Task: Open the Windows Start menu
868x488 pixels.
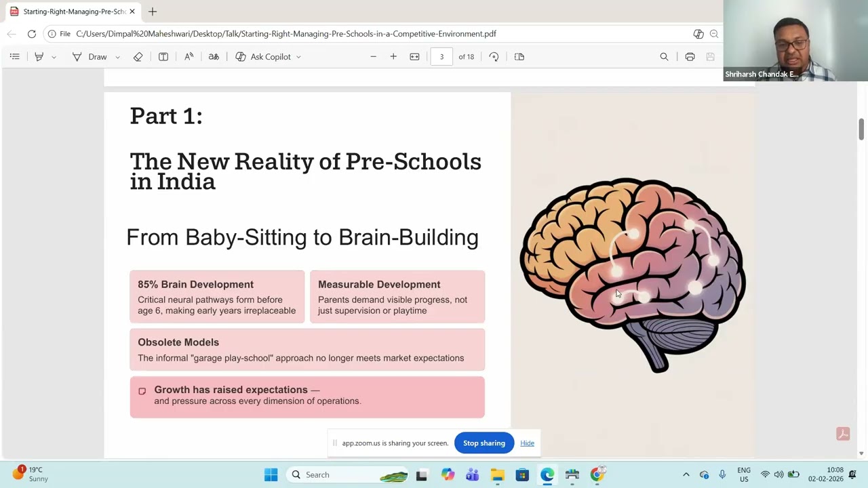Action: (271, 475)
